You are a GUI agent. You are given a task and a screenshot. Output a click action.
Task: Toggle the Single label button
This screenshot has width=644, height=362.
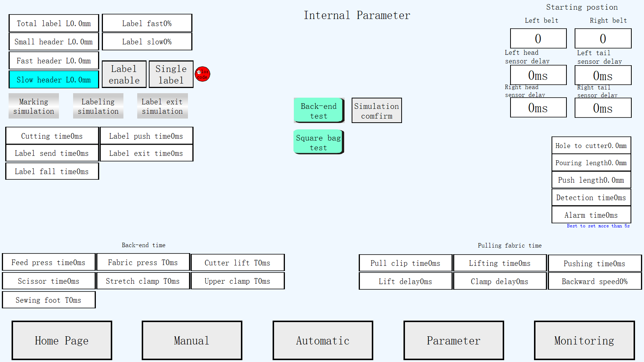[x=171, y=74]
